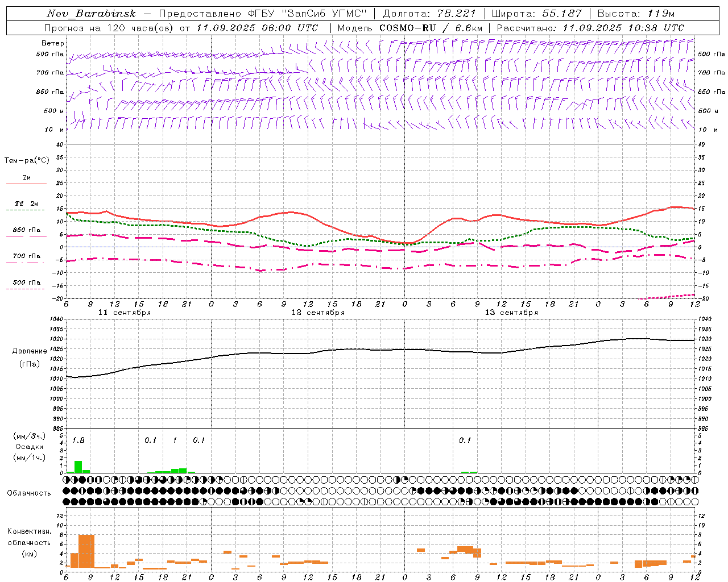Image resolution: width=728 pixels, height=582 pixels.
Task: Click the 12 сентября date label
Action: pos(318,312)
